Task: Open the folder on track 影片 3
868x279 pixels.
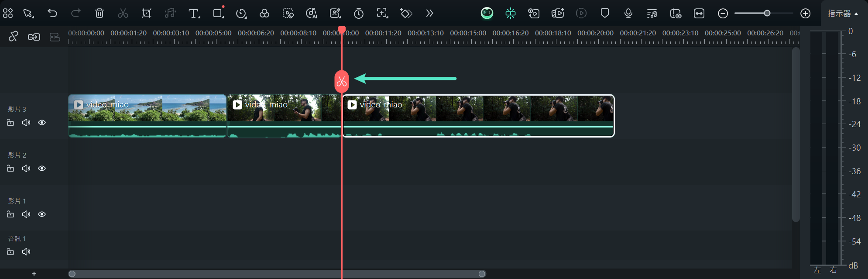Action: [10, 123]
